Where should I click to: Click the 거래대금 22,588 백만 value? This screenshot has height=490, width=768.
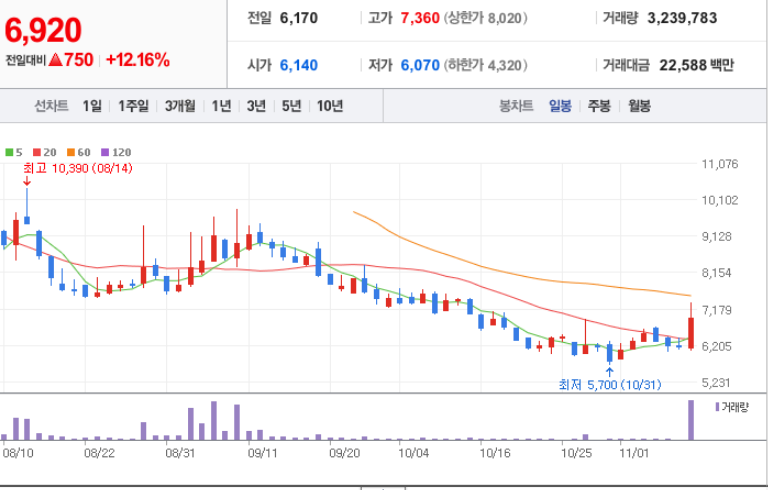coord(696,65)
